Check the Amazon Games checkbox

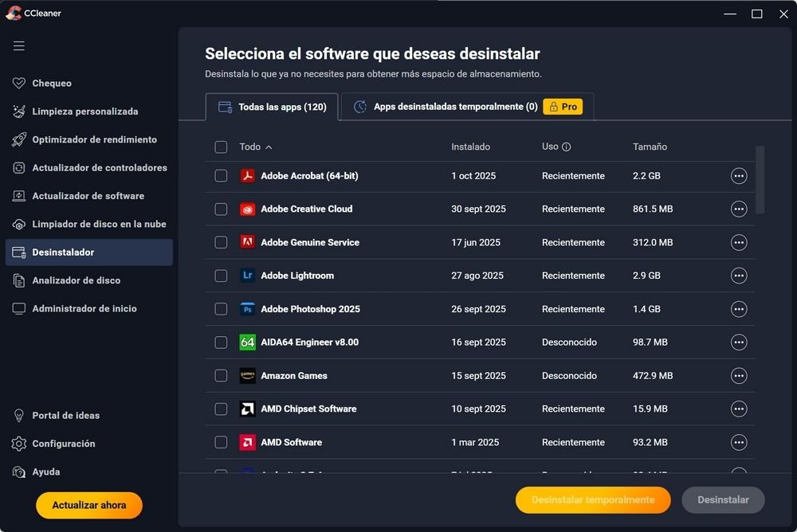221,375
